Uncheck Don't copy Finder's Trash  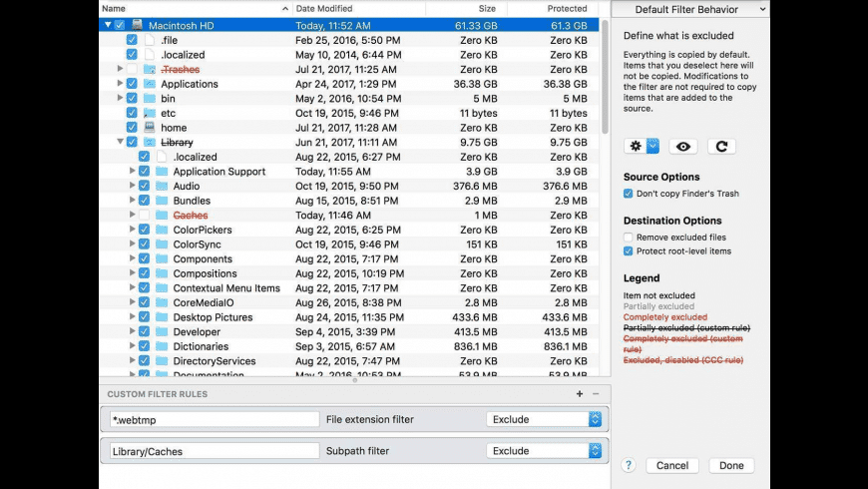click(628, 194)
